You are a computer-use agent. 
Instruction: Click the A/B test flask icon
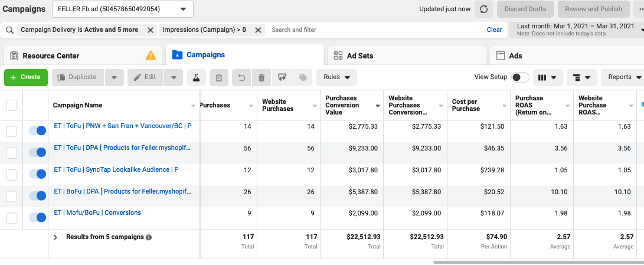point(196,77)
